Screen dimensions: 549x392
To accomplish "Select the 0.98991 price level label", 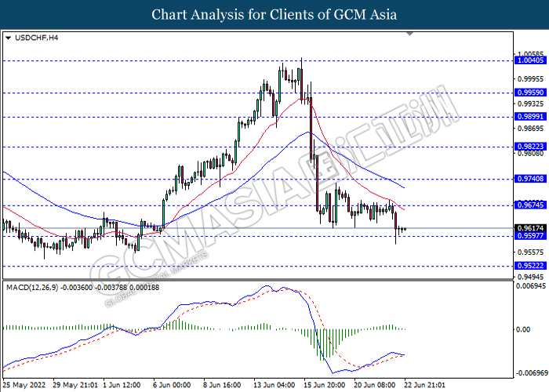I will (530, 117).
